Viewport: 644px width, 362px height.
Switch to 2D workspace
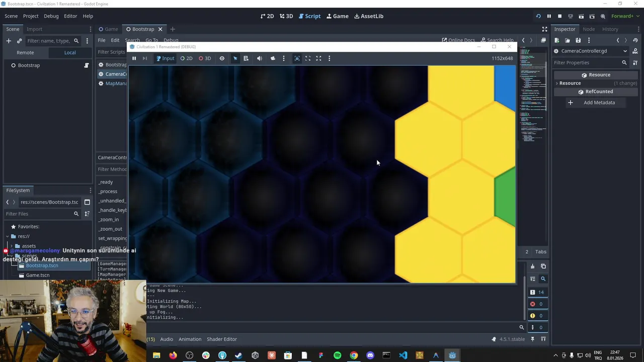coord(267,16)
